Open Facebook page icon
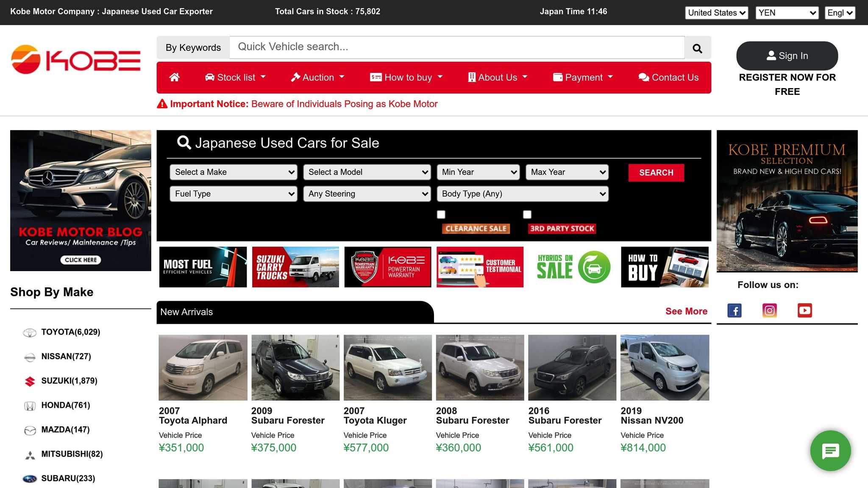 coord(734,311)
